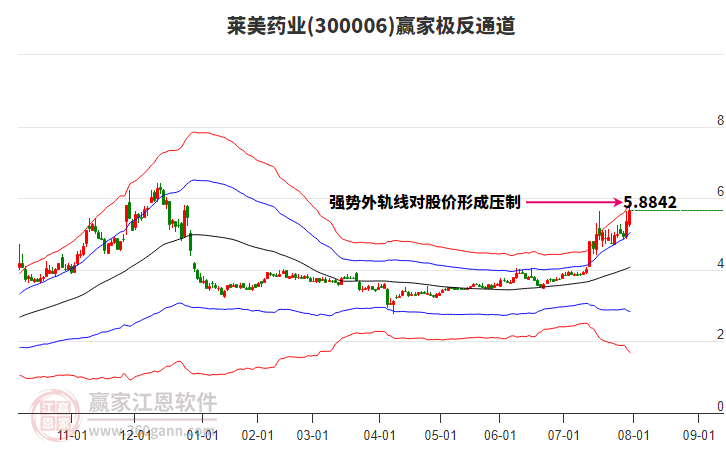Click the annotation 强势外轨线对股价形成压制
The height and width of the screenshot is (450, 726).
click(x=425, y=202)
